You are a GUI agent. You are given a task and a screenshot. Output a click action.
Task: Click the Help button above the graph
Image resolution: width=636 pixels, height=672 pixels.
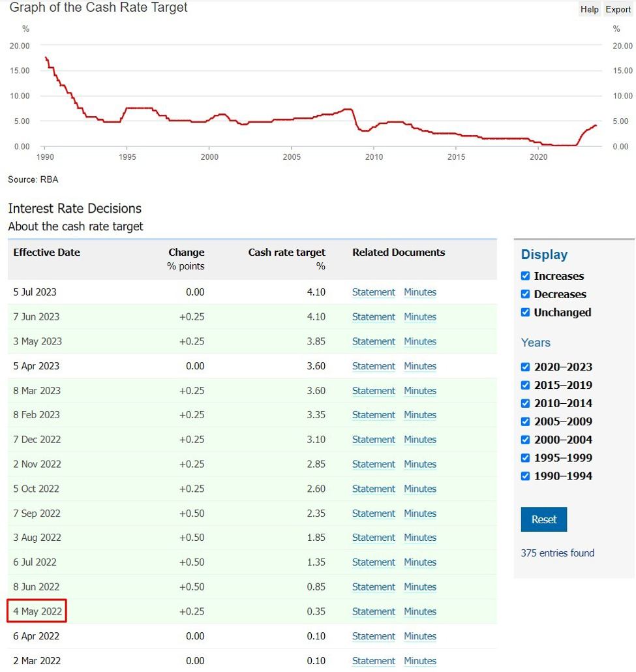tap(589, 9)
